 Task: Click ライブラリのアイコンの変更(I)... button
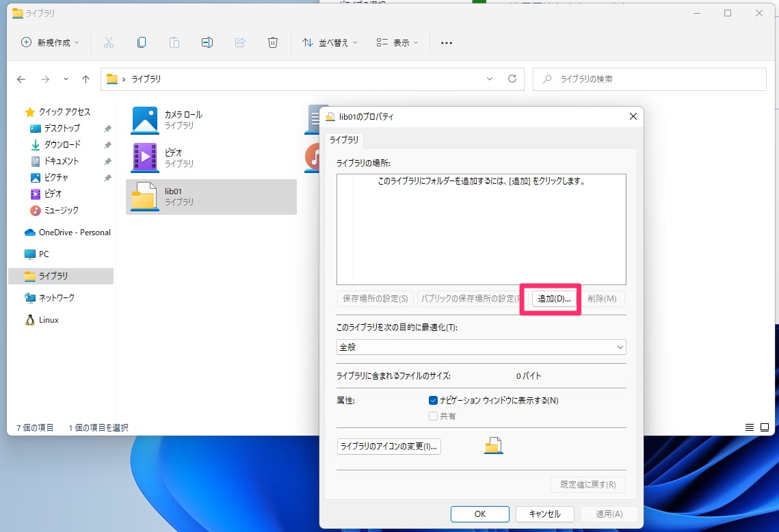click(x=388, y=446)
